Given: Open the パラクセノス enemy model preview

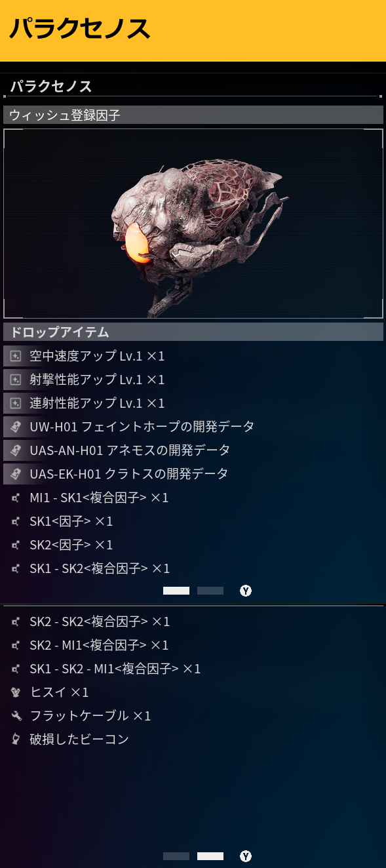Looking at the screenshot, I should pyautogui.click(x=193, y=224).
